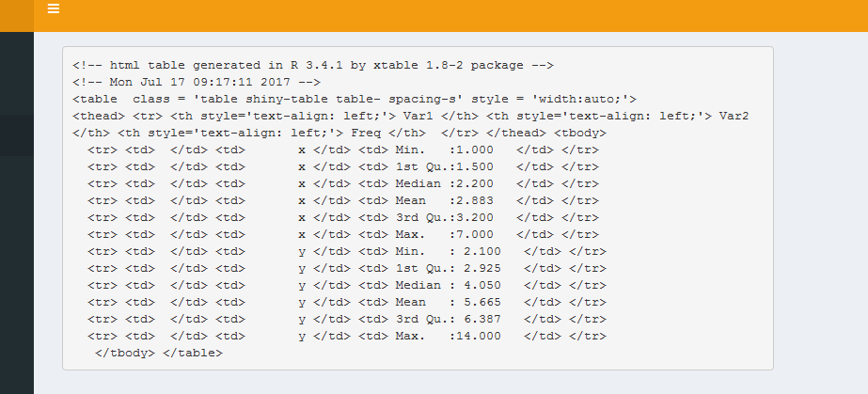868x394 pixels.
Task: Click the y row with 3rd Qu.: 6.387
Action: coord(346,319)
